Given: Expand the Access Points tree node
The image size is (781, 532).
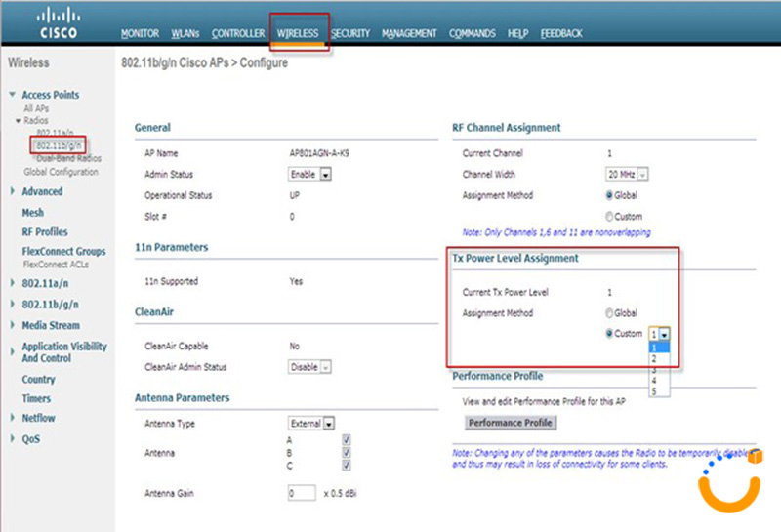Looking at the screenshot, I should tap(12, 96).
